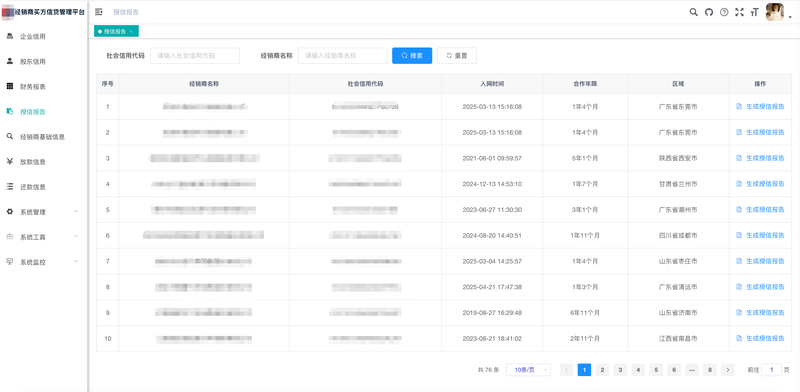Go to next page arrow
This screenshot has width=800, height=392.
728,370
